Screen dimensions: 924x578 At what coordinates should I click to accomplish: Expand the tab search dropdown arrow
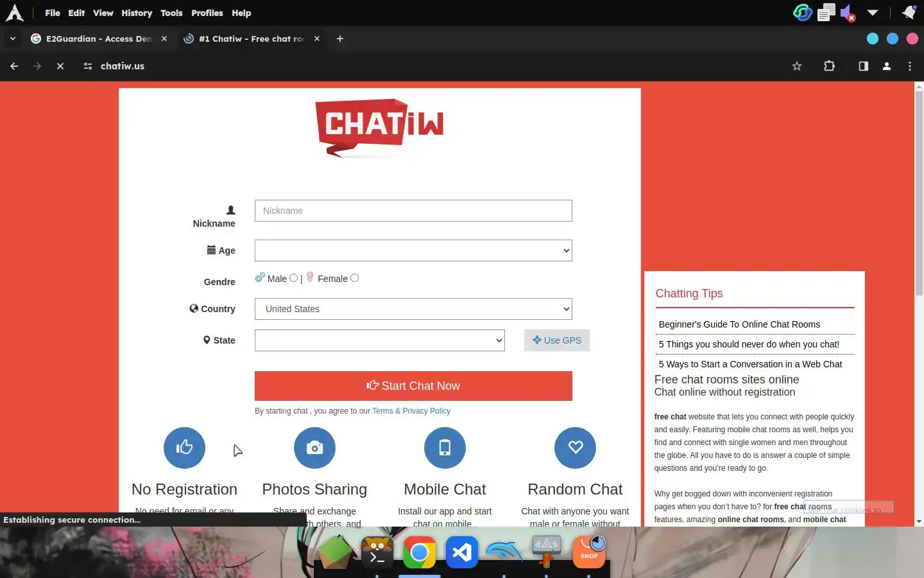tap(13, 39)
